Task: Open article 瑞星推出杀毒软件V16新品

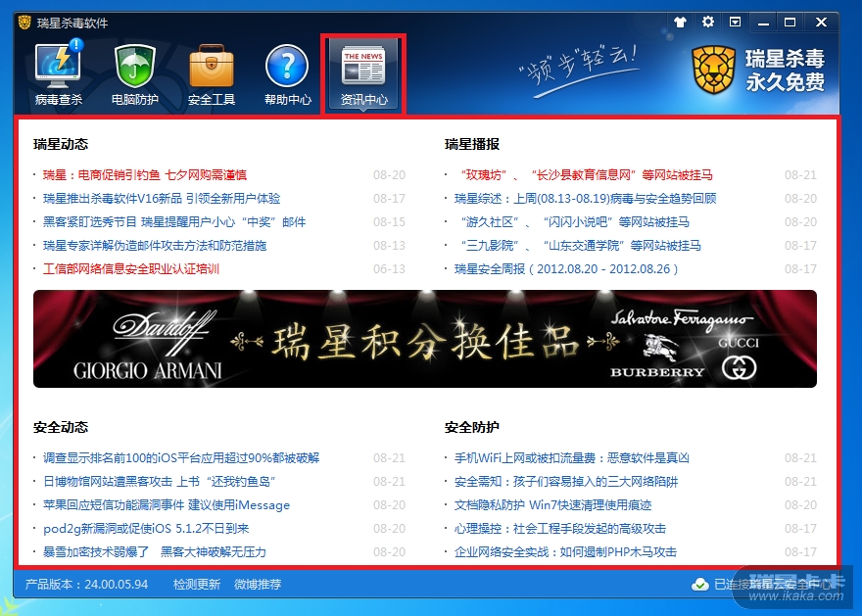Action: click(162, 199)
